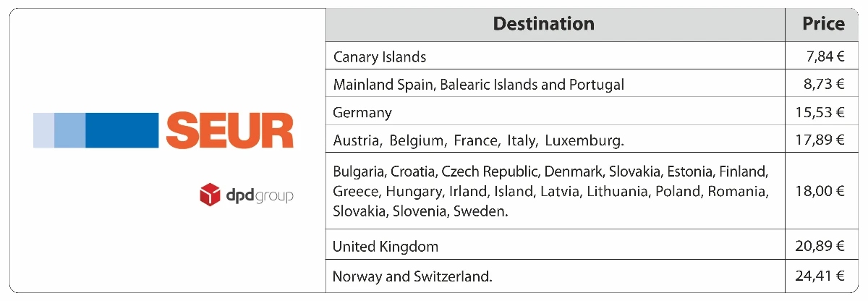Viewport: 868px width, 301px height.
Task: Click the 7,84 € price cell
Action: point(823,56)
